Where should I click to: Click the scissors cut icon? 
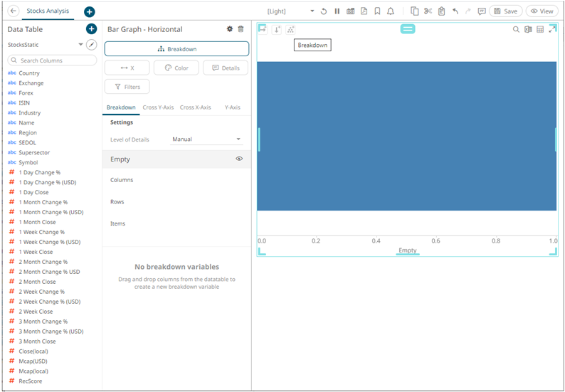pos(428,11)
